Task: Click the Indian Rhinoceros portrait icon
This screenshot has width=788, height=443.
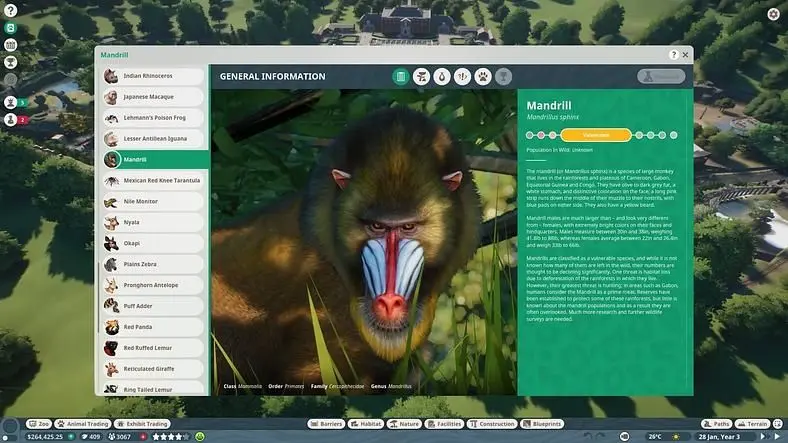Action: (111, 76)
